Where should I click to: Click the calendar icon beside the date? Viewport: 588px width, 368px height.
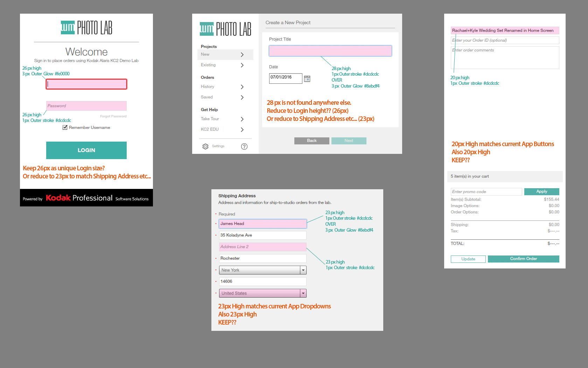click(x=307, y=79)
